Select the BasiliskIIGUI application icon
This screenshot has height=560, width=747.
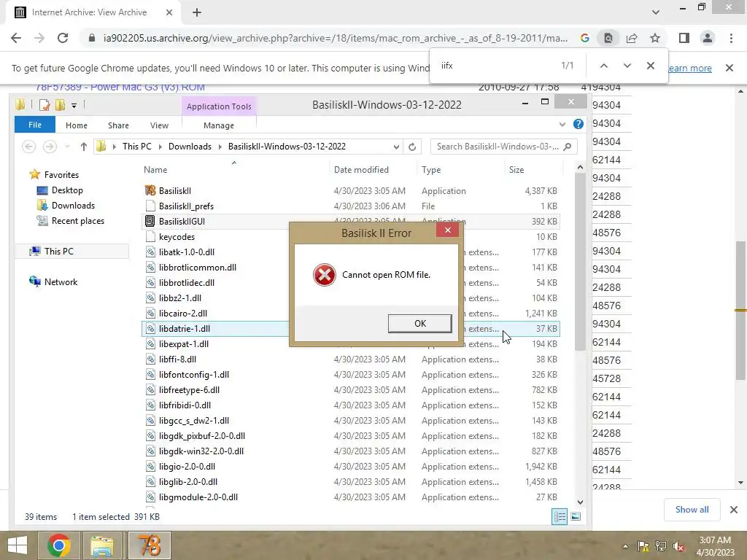(x=150, y=221)
